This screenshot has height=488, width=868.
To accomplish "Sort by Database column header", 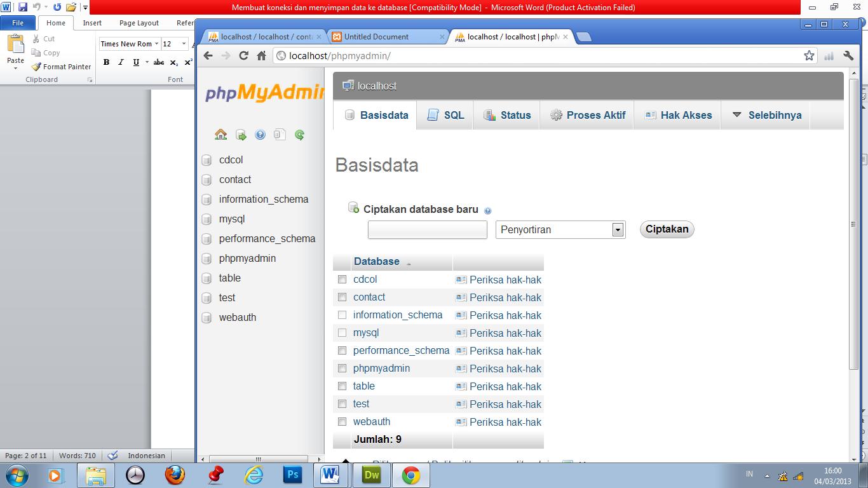I will click(x=377, y=262).
